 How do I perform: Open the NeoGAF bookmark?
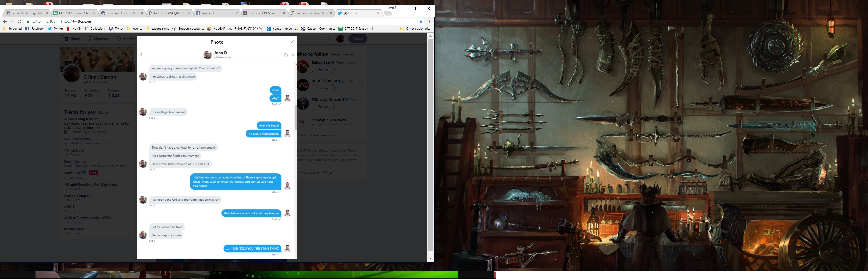(216, 29)
